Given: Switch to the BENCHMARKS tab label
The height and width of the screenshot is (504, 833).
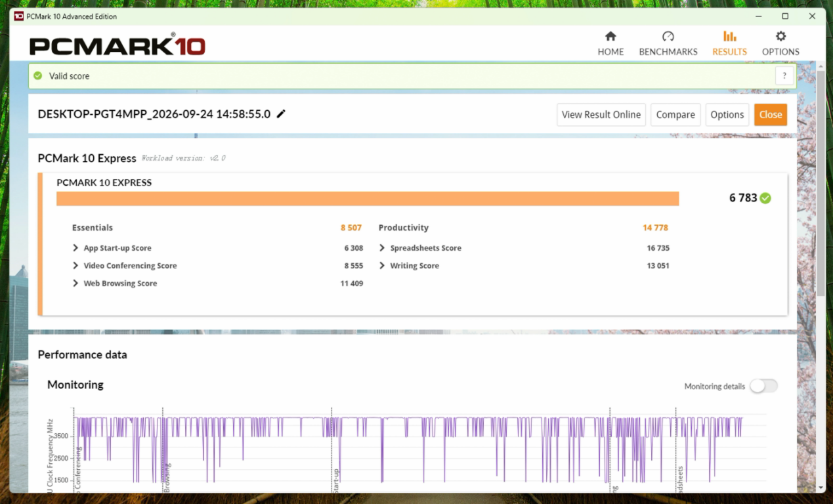Looking at the screenshot, I should (x=668, y=52).
